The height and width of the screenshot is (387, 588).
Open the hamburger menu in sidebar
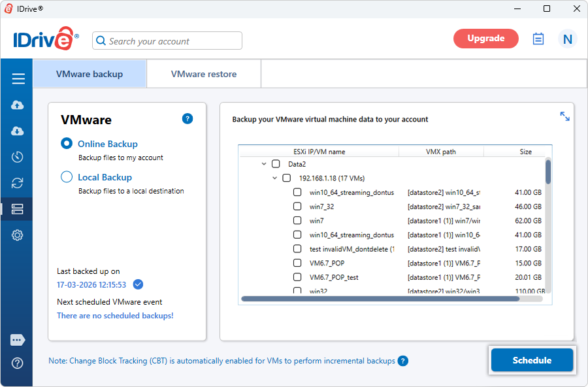[x=18, y=79]
